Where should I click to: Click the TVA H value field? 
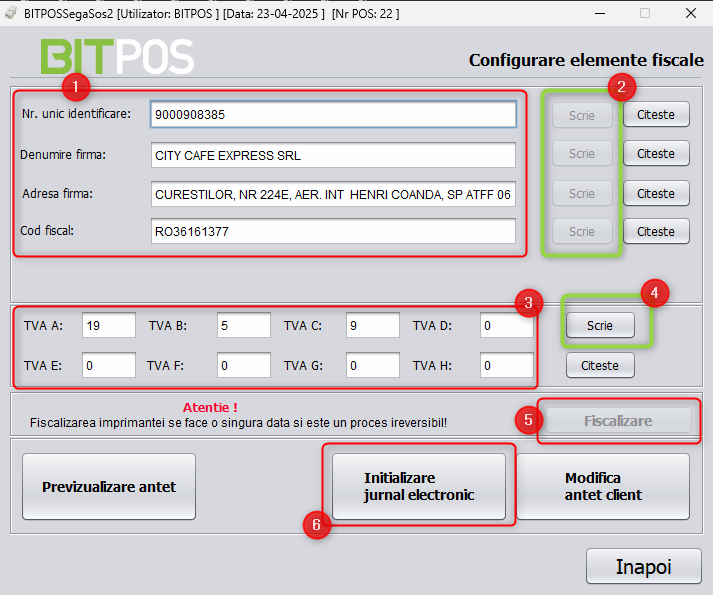click(507, 365)
